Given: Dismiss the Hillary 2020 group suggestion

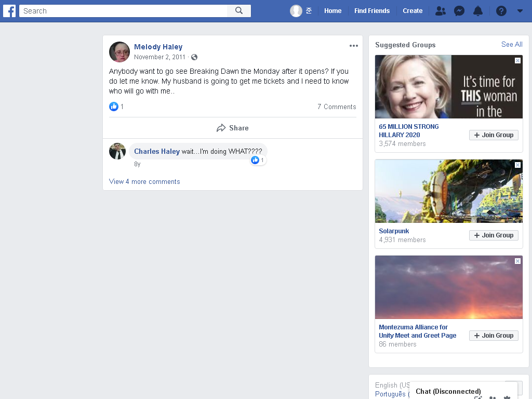Looking at the screenshot, I should tap(517, 60).
